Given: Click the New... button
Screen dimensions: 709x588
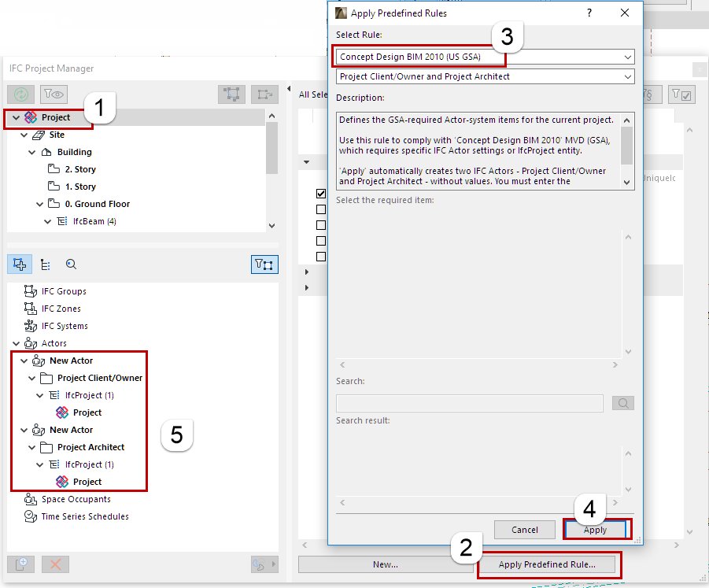Looking at the screenshot, I should point(386,564).
